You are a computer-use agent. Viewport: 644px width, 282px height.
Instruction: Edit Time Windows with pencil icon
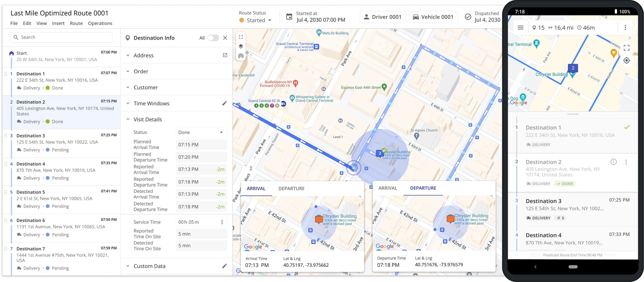click(224, 103)
